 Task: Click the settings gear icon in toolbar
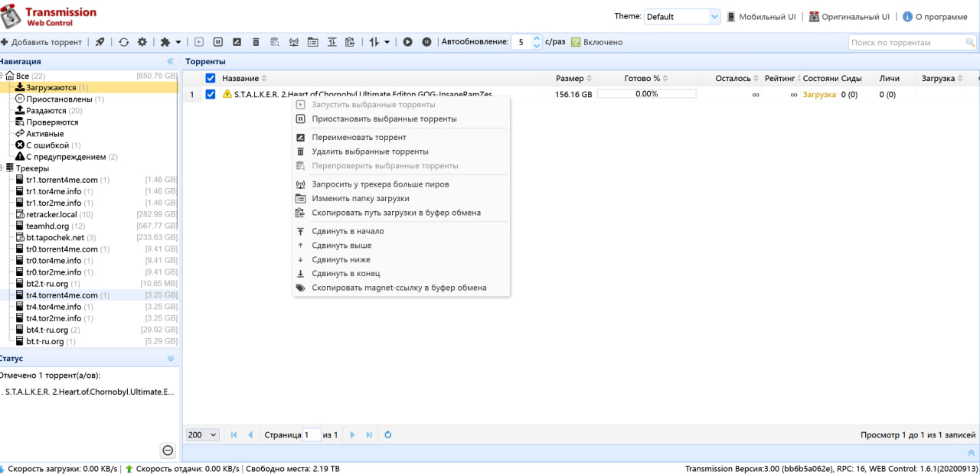click(x=142, y=42)
